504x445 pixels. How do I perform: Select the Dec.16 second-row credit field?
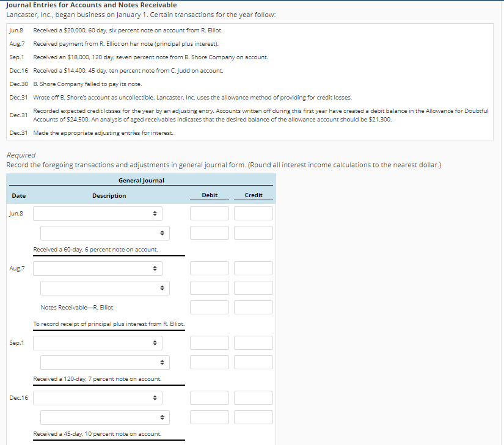(x=253, y=417)
